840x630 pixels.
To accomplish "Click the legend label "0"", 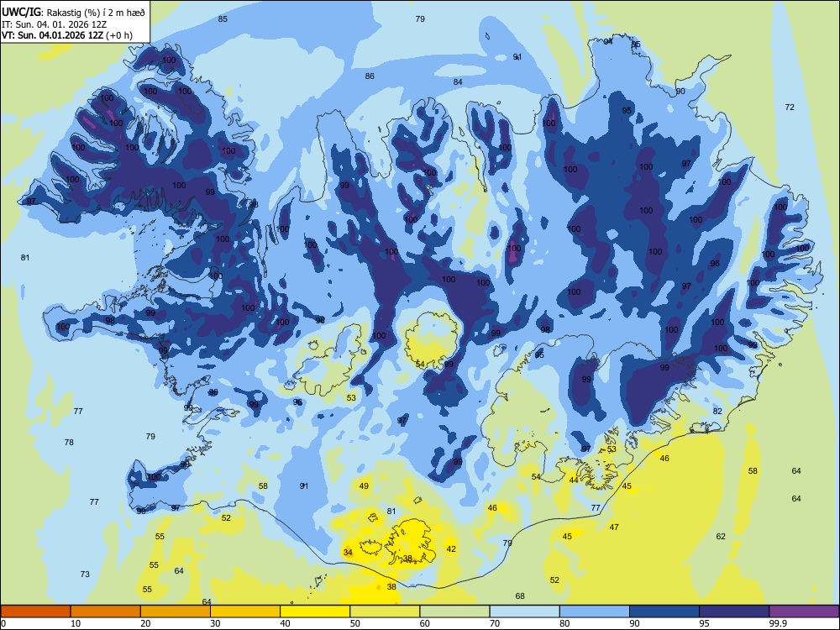I will [x=3, y=623].
